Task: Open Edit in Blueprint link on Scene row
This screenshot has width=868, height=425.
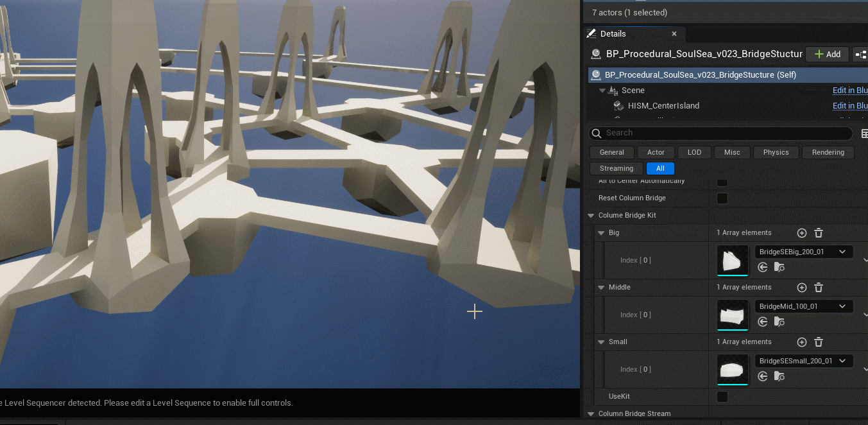Action: point(850,91)
